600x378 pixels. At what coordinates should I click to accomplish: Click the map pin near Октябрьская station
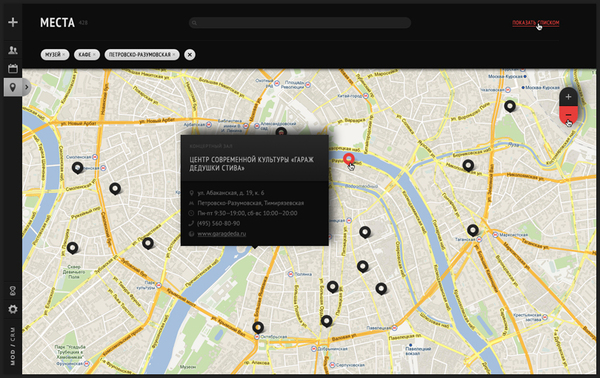click(258, 327)
